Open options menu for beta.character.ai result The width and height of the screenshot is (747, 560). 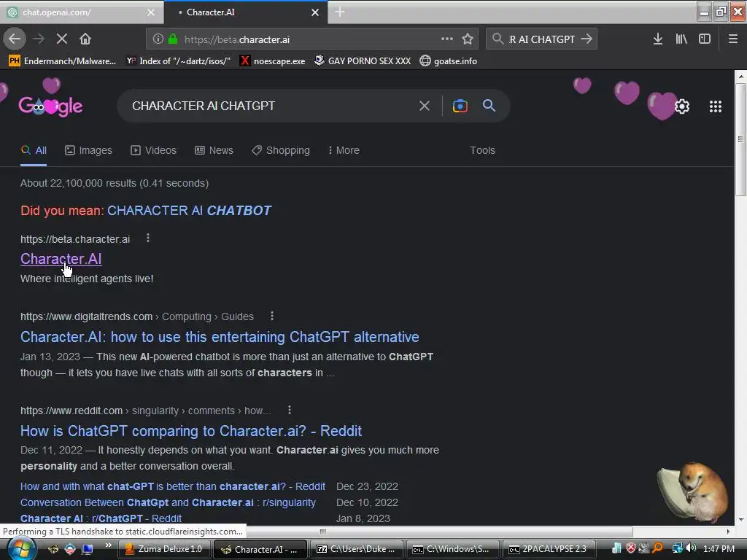click(148, 238)
